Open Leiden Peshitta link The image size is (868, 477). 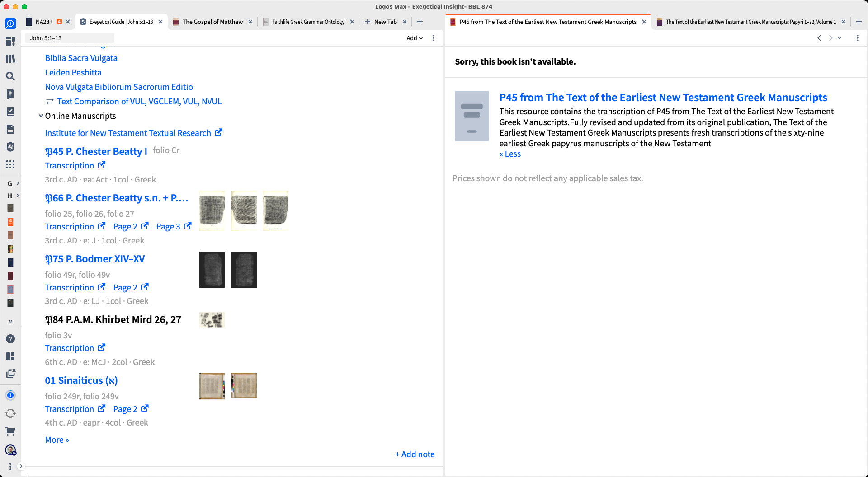[73, 73]
